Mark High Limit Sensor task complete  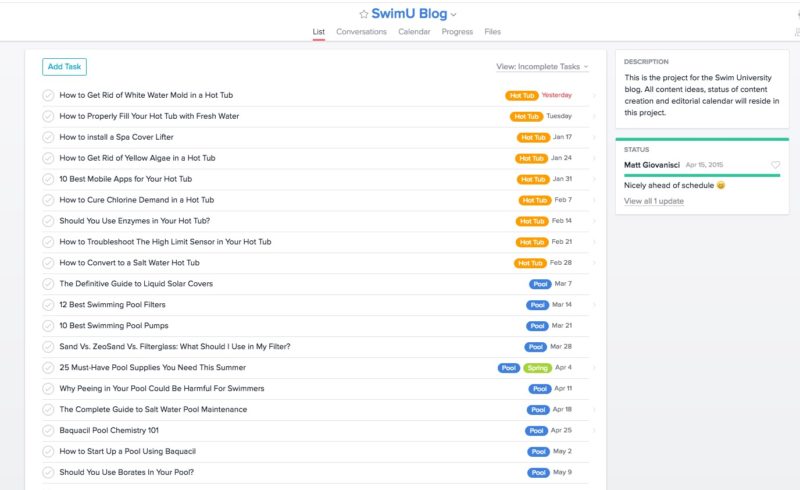point(48,242)
